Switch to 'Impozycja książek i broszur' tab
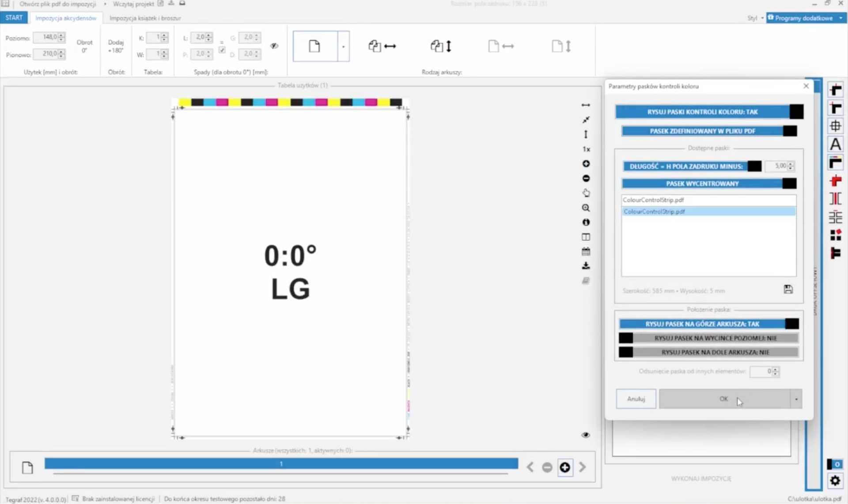 (145, 18)
